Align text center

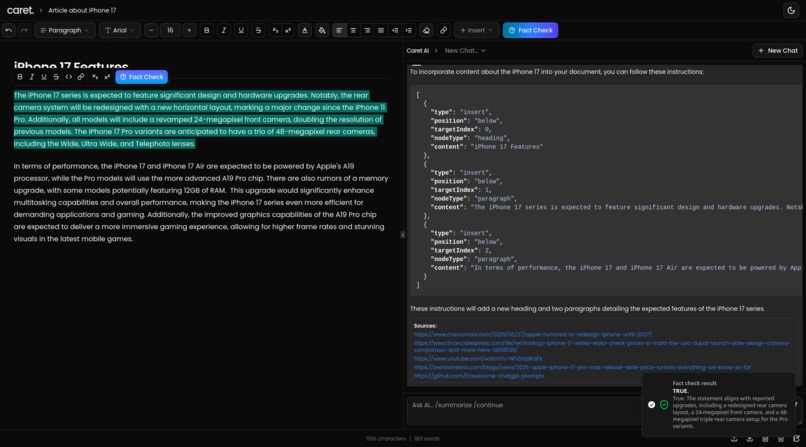[x=353, y=30]
